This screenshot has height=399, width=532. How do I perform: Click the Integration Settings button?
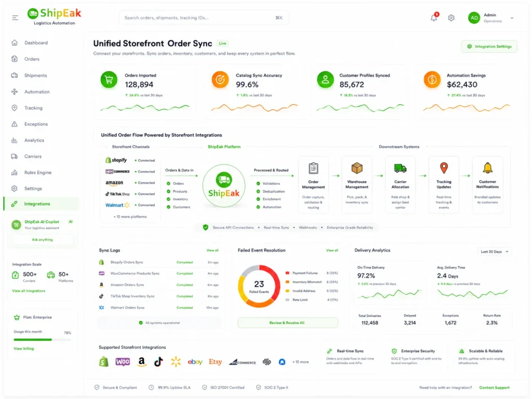(x=489, y=46)
